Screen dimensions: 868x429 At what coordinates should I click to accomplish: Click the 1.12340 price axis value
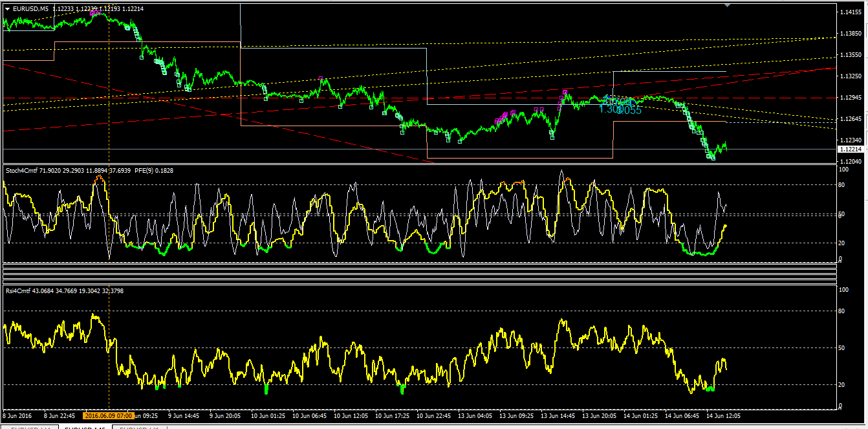(x=852, y=140)
